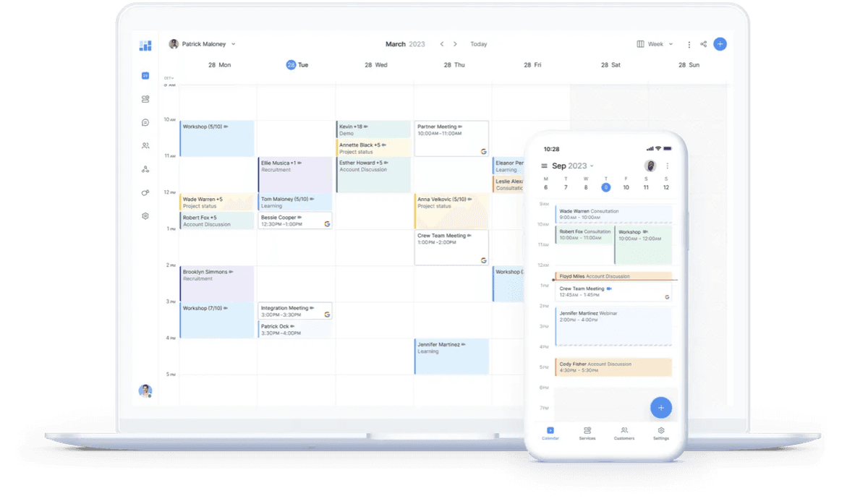This screenshot has width=868, height=504.
Task: Go to next week with right arrow
Action: [x=455, y=44]
